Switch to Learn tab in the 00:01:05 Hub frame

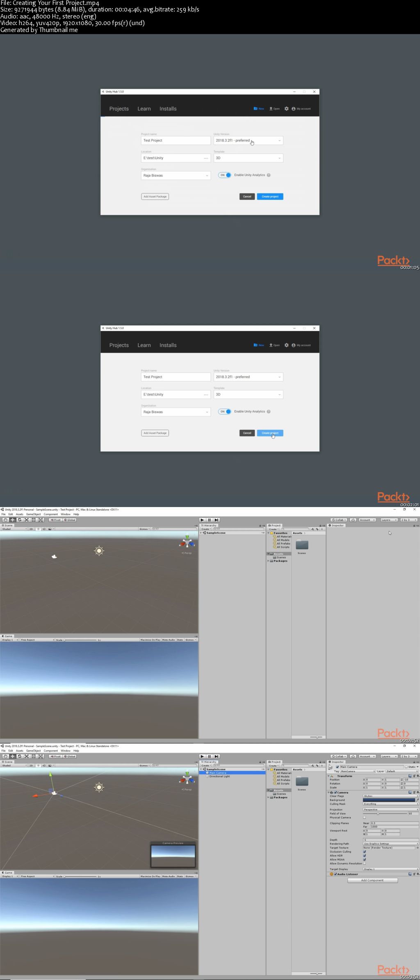[144, 109]
